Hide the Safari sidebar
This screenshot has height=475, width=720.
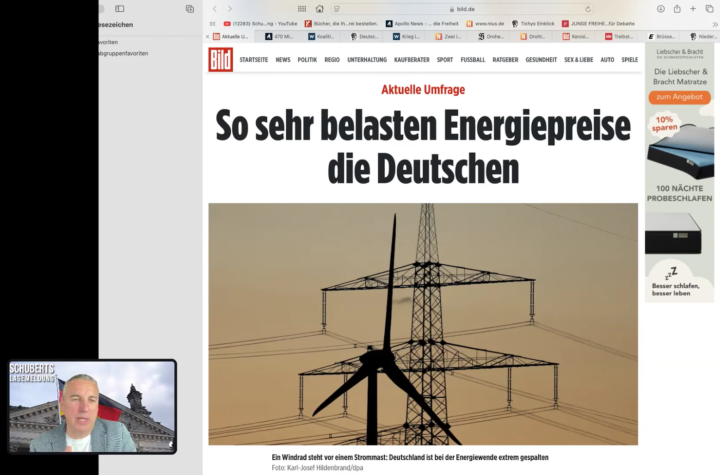tap(119, 9)
